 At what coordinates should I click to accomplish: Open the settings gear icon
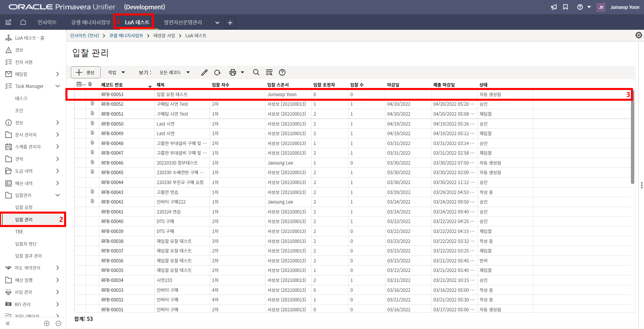click(x=638, y=35)
